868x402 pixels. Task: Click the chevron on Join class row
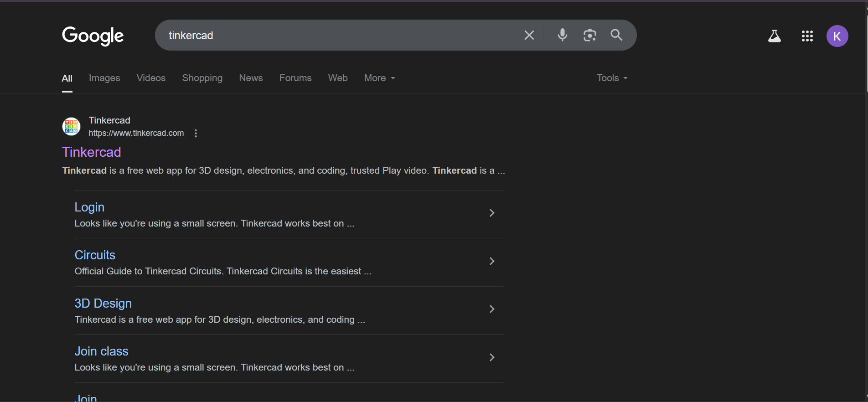491,357
